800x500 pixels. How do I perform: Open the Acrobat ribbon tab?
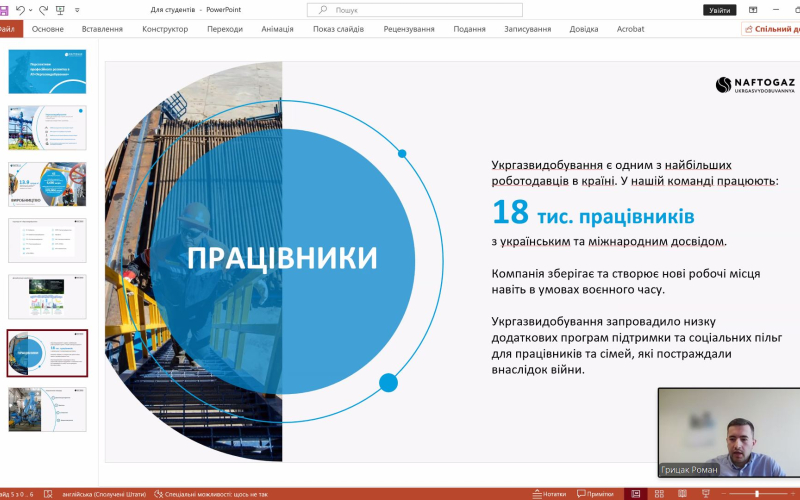point(631,29)
